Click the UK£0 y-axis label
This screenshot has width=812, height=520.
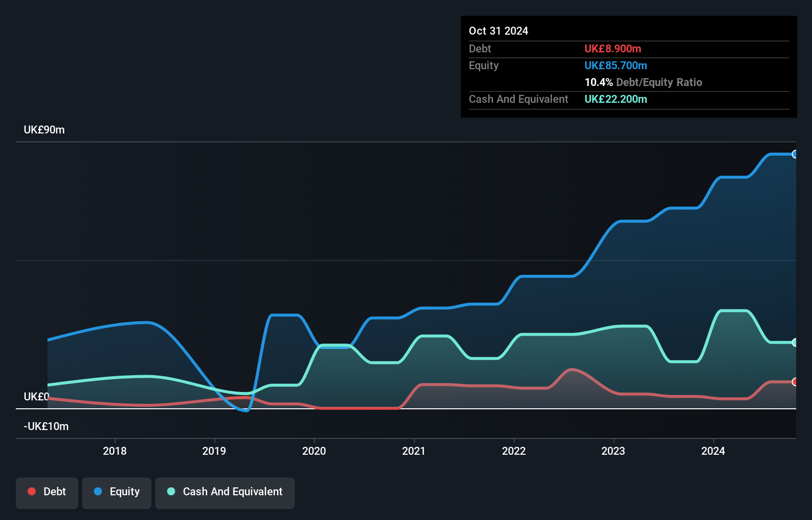37,397
